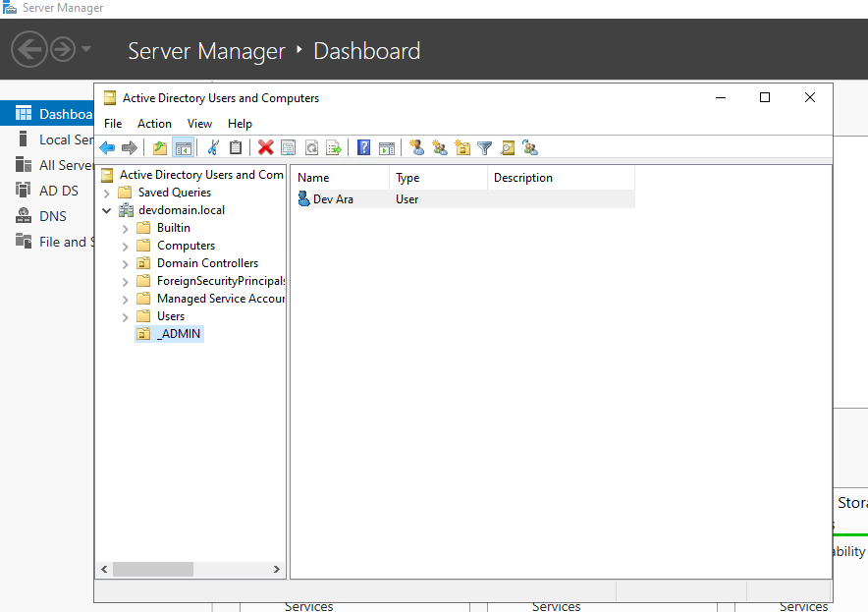
Task: Select devdomain.local in the tree
Action: [x=182, y=210]
